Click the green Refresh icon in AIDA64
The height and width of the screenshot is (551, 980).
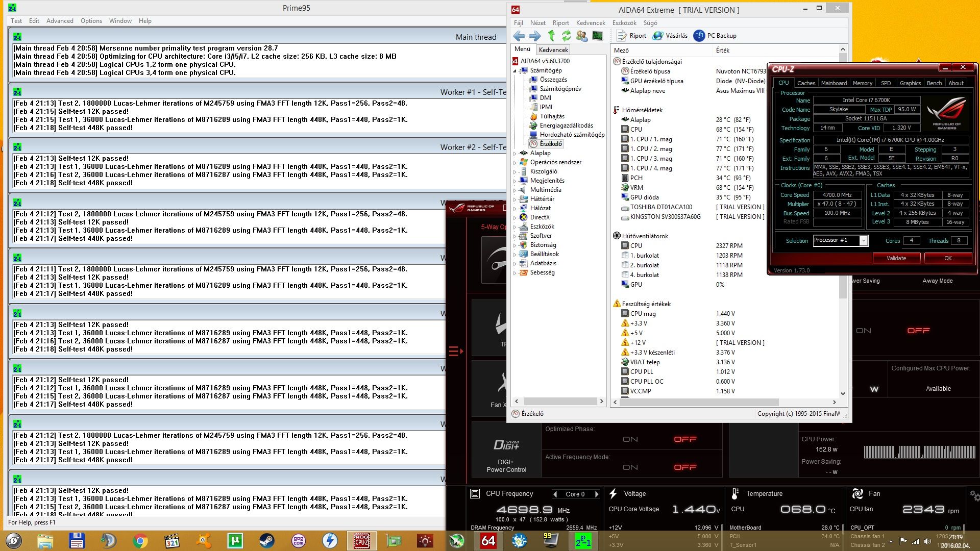coord(566,36)
